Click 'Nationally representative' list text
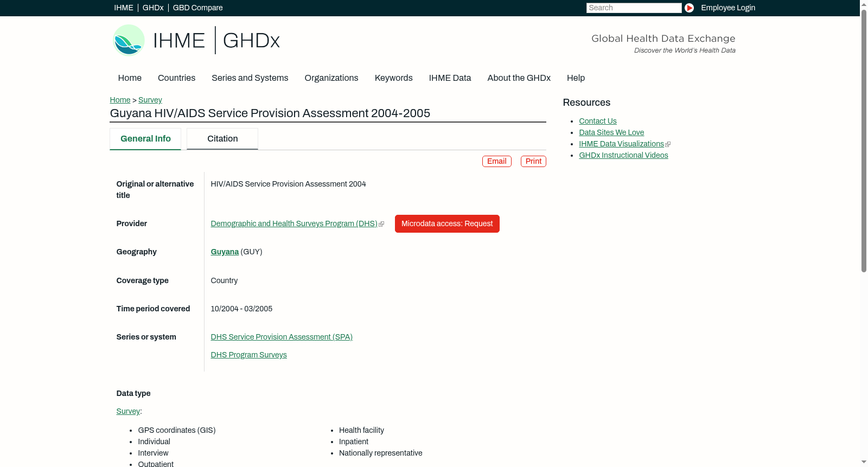 coord(380,453)
